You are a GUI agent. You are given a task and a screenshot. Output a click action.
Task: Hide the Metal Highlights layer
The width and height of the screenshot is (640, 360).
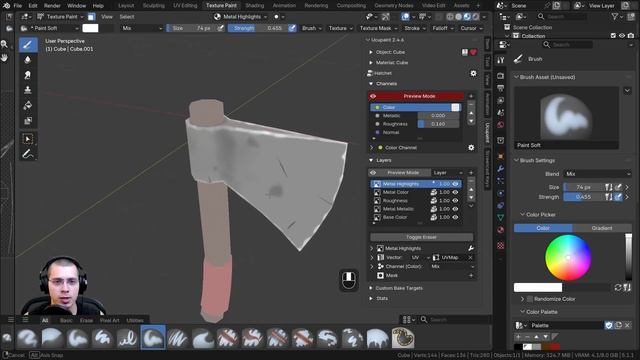[x=456, y=184]
